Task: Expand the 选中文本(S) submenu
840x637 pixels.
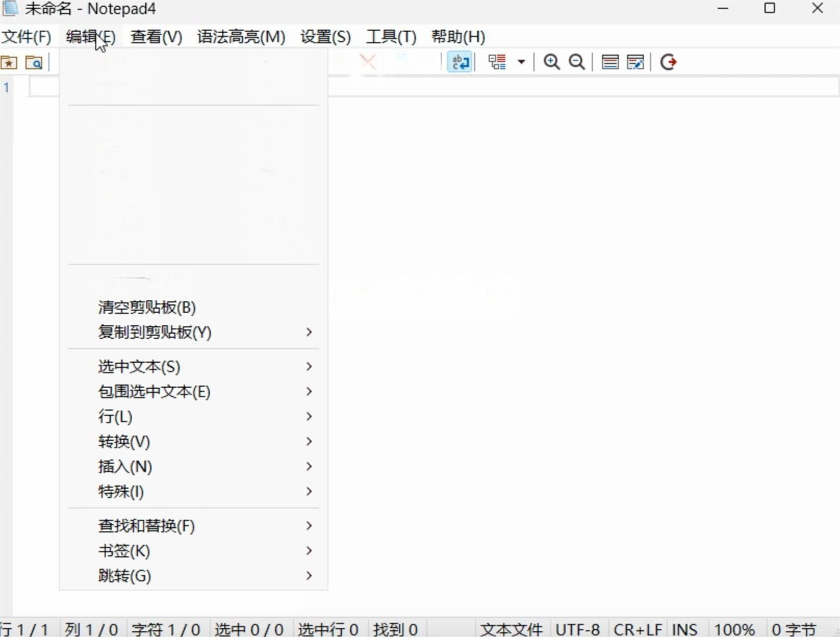Action: point(194,366)
